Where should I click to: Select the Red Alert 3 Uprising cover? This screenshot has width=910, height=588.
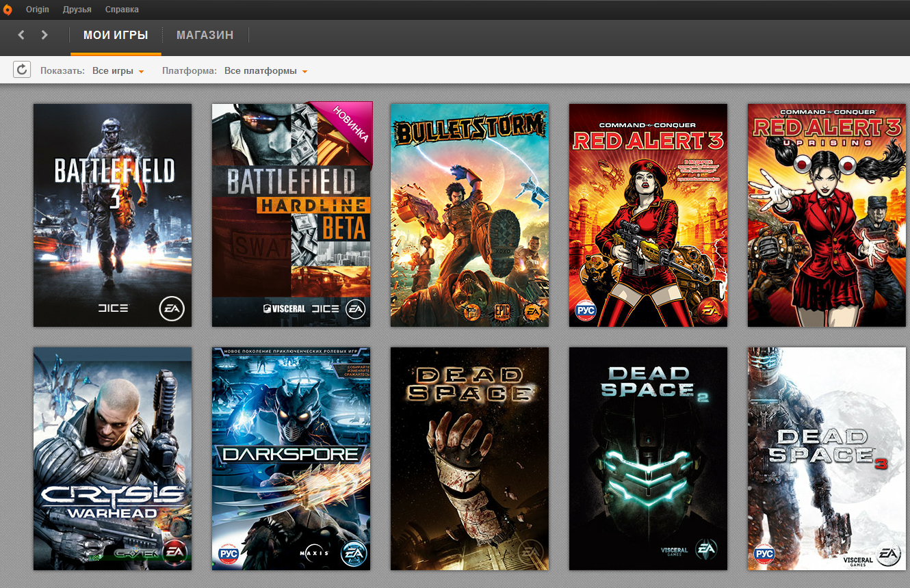tap(827, 215)
